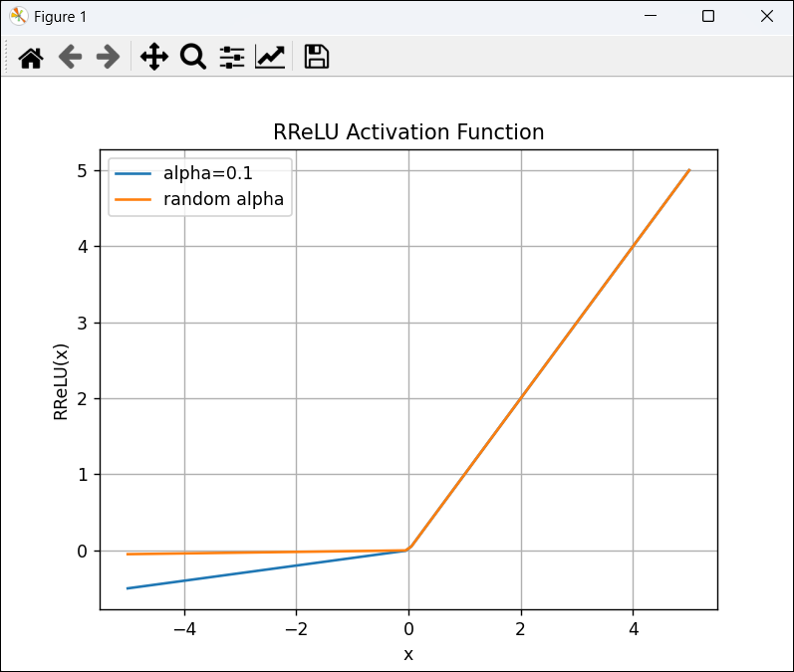Open the Edit axis and curve parameters icon
Screen dimensions: 794x672
pyautogui.click(x=270, y=57)
